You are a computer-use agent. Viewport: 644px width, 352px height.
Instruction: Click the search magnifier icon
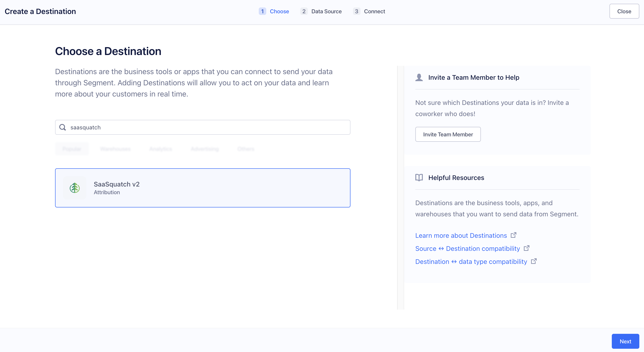[x=62, y=127]
